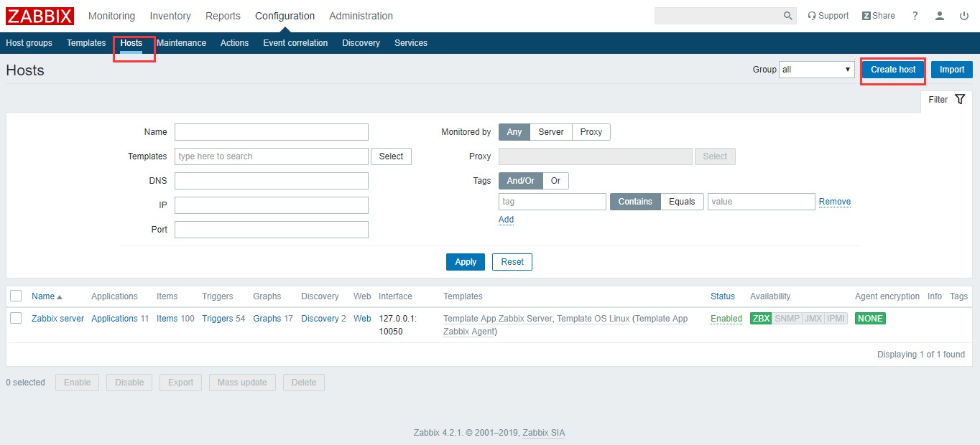The height and width of the screenshot is (445, 980).
Task: Select Monitored by Proxy
Action: [x=591, y=132]
